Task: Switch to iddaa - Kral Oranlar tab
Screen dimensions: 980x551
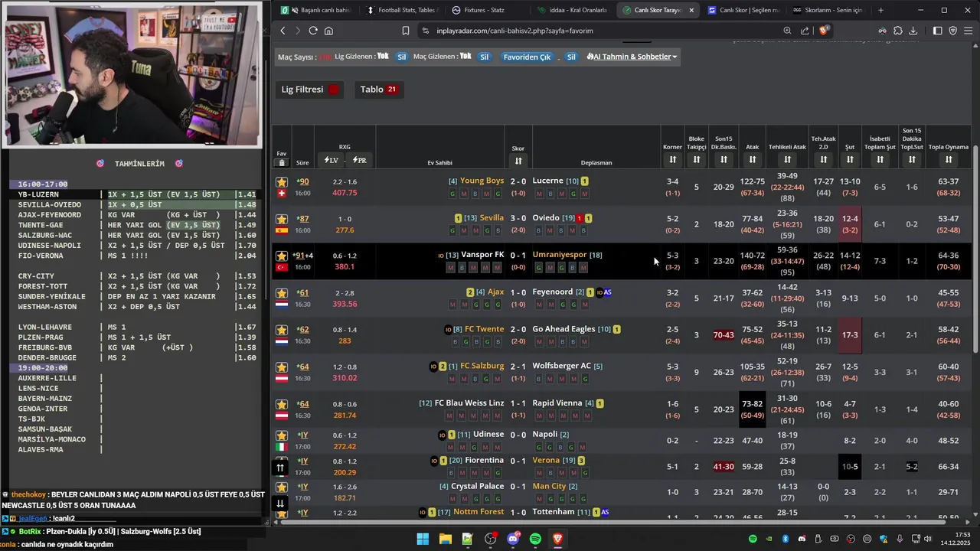Action: pos(572,10)
